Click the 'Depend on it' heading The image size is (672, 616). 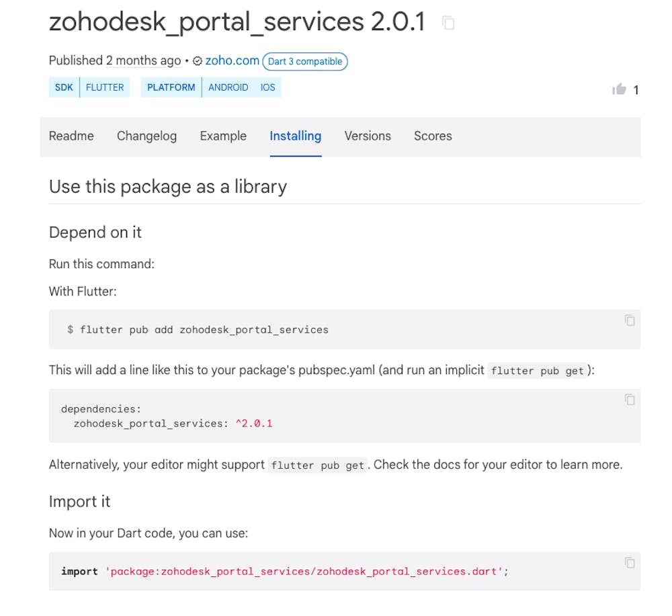(95, 232)
